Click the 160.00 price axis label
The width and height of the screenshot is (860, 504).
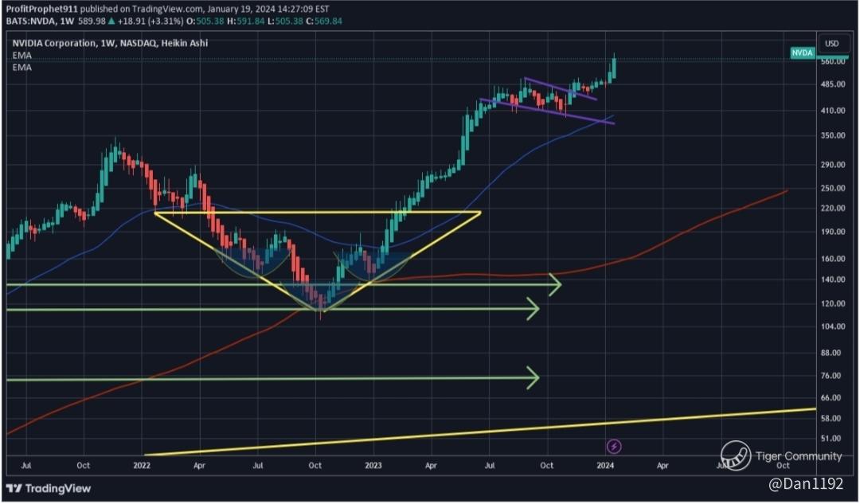pyautogui.click(x=833, y=259)
